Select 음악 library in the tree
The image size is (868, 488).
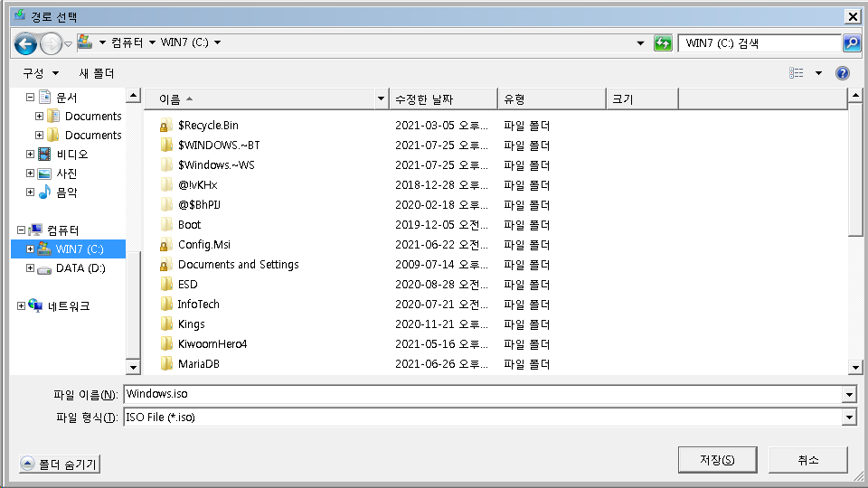click(66, 192)
